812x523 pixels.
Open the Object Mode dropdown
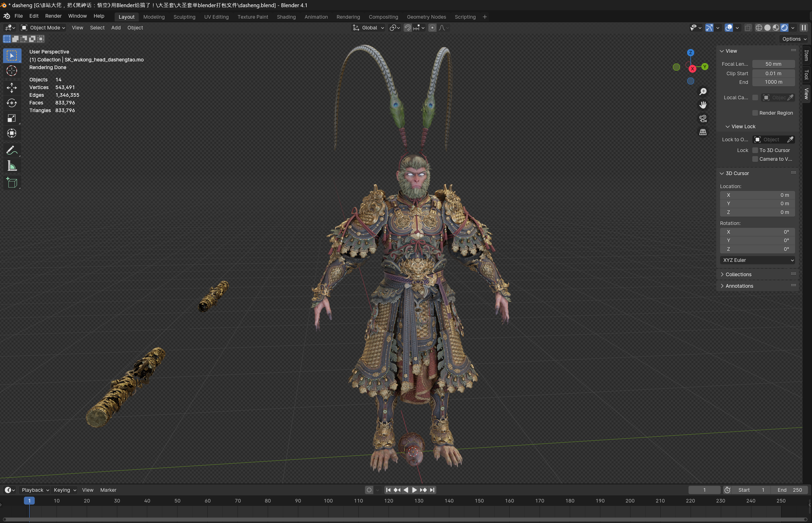(43, 27)
